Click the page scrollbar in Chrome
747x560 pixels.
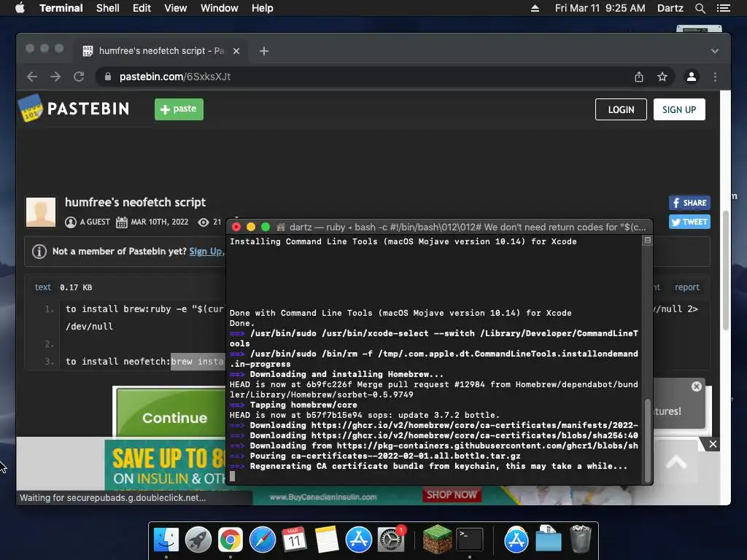726,270
